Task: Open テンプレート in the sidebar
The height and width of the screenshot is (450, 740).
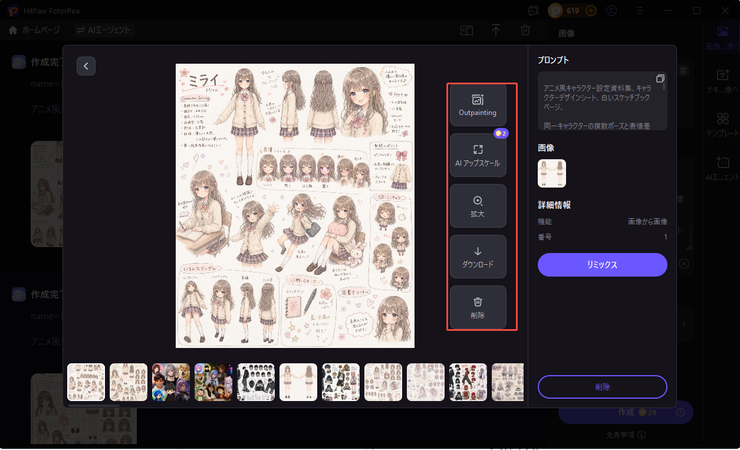Action: click(x=723, y=125)
